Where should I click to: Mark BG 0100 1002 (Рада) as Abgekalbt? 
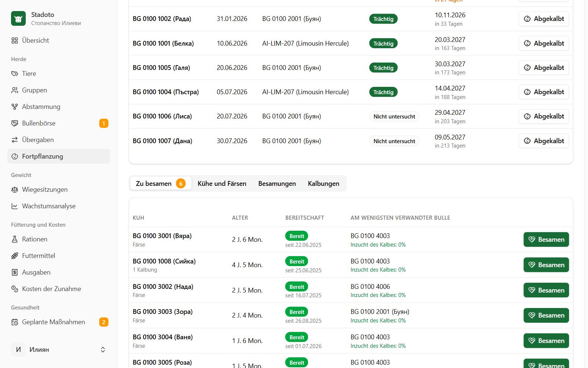pos(544,19)
